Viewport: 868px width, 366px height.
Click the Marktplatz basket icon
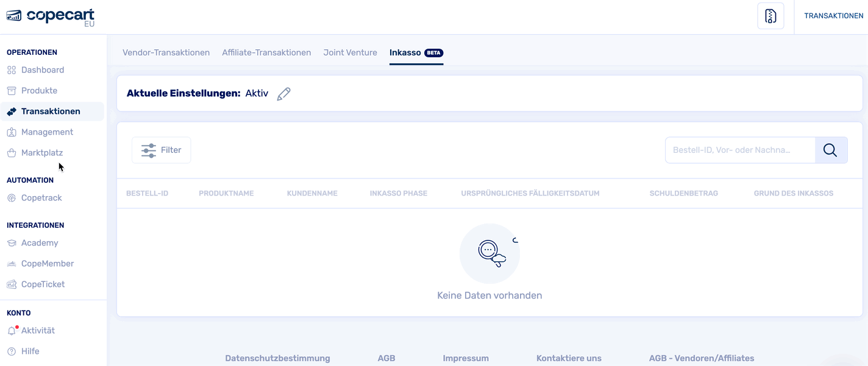tap(12, 153)
